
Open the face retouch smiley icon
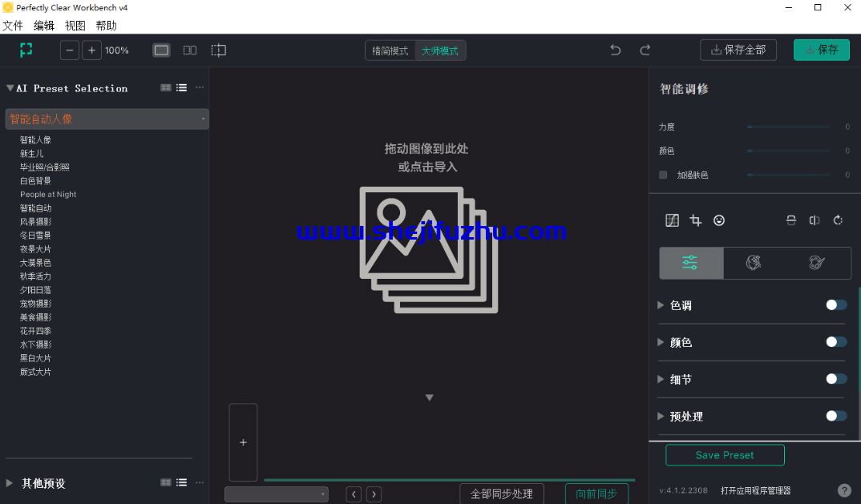[719, 220]
